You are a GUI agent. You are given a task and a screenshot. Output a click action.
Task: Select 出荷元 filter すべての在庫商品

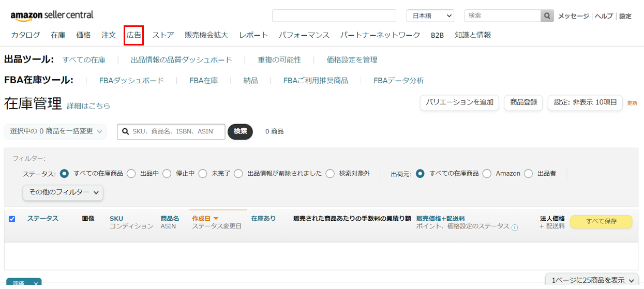click(x=420, y=174)
